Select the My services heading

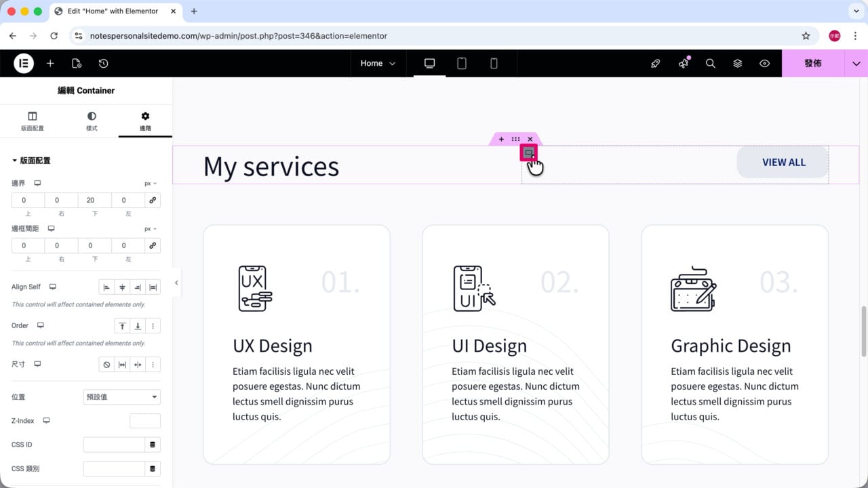(x=271, y=166)
